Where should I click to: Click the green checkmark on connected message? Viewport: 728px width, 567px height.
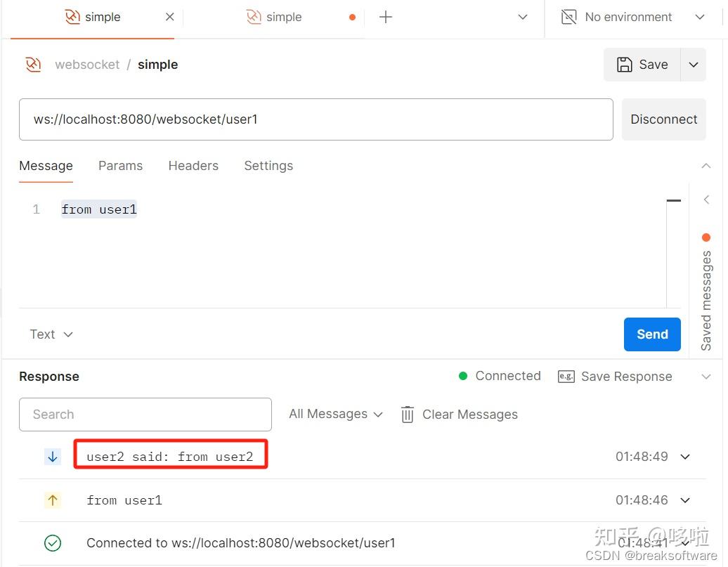coord(53,543)
